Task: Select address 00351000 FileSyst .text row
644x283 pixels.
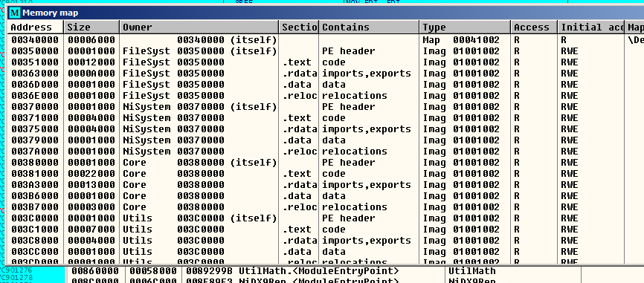Action: click(x=326, y=62)
